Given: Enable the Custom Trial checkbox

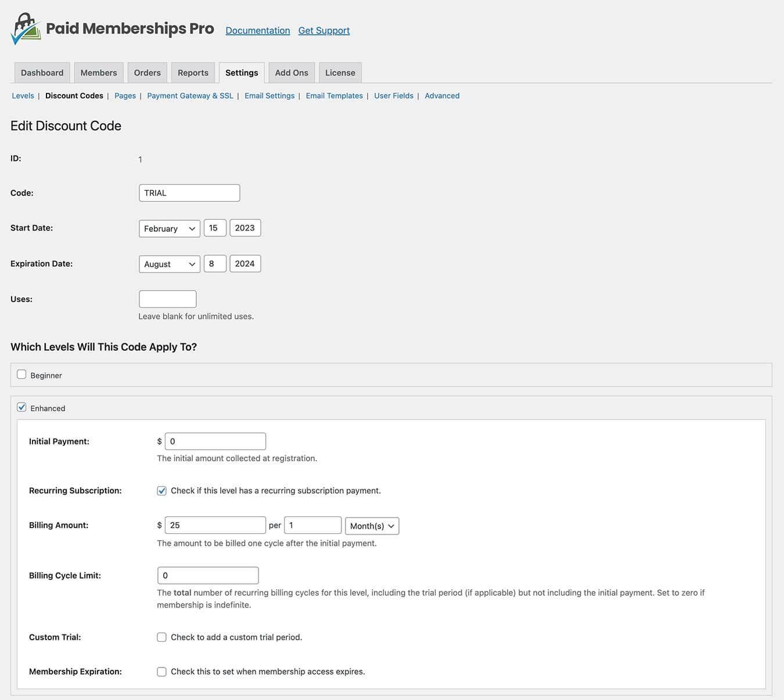Looking at the screenshot, I should click(161, 637).
